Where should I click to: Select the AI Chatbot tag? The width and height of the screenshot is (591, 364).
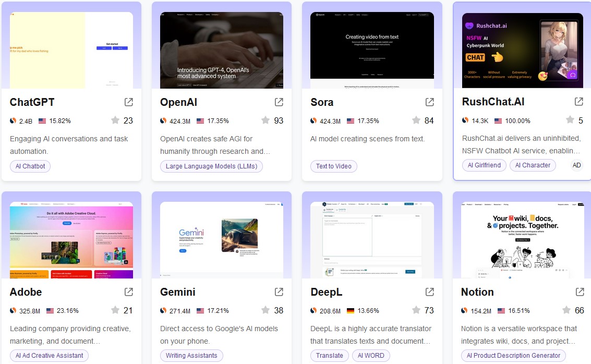pyautogui.click(x=30, y=166)
